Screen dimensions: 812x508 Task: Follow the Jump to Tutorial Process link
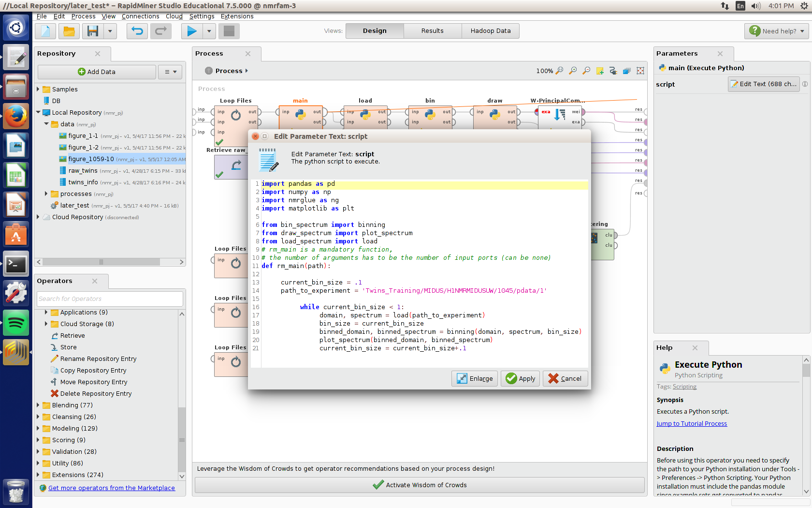point(691,423)
